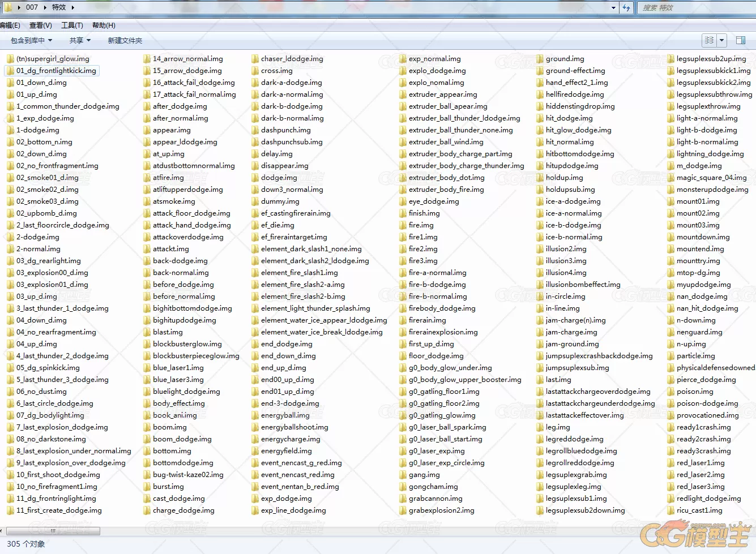This screenshot has width=756, height=554.
Task: Open the 帮助(H) menu
Action: coord(104,25)
